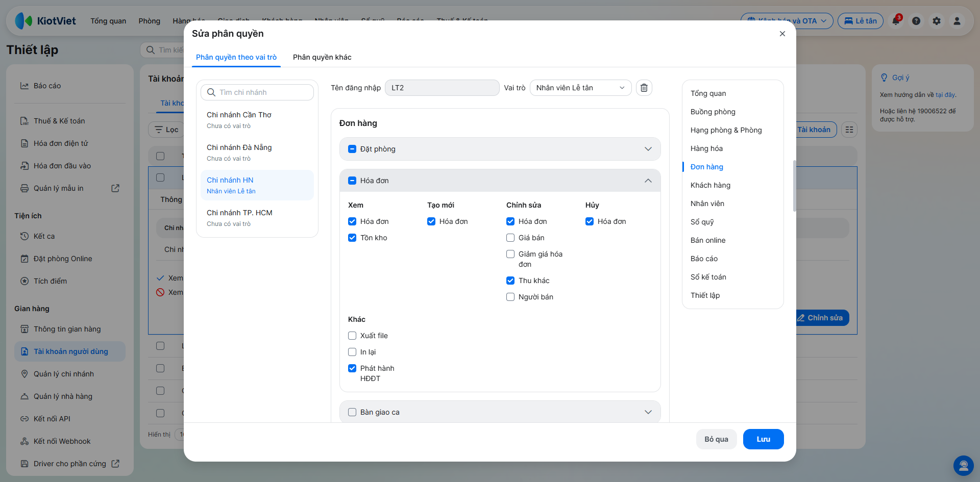This screenshot has width=980, height=482.
Task: Click the Hóa đơn đầu vào sidebar icon
Action: (24, 166)
